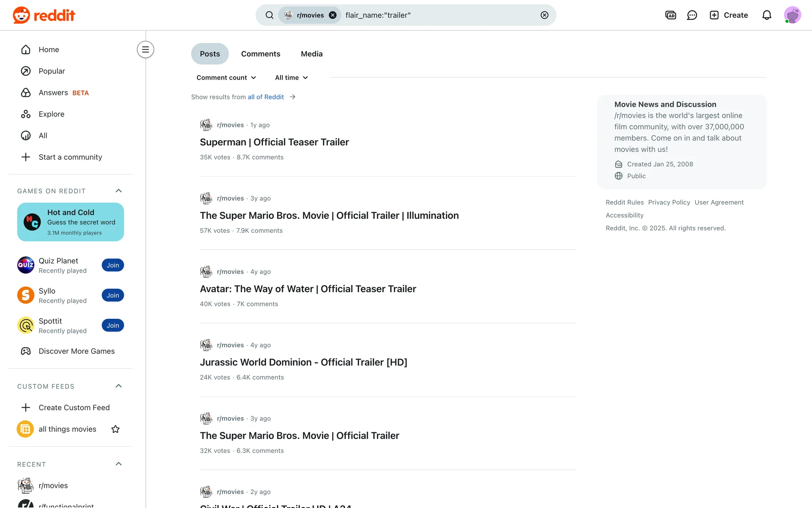812x508 pixels.
Task: Switch to the Media tab
Action: (311, 54)
